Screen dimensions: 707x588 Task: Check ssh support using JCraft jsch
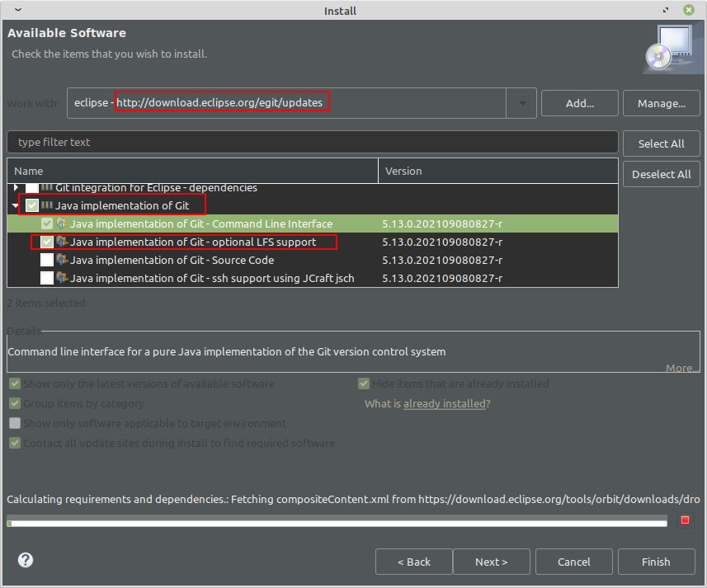click(47, 278)
